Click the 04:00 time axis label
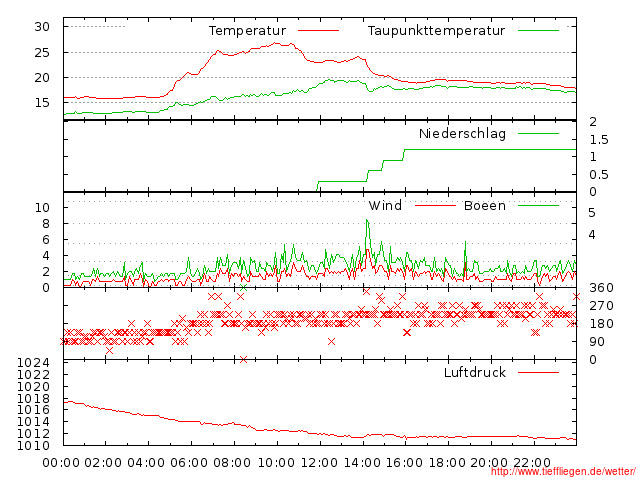The height and width of the screenshot is (480, 640). point(146,463)
